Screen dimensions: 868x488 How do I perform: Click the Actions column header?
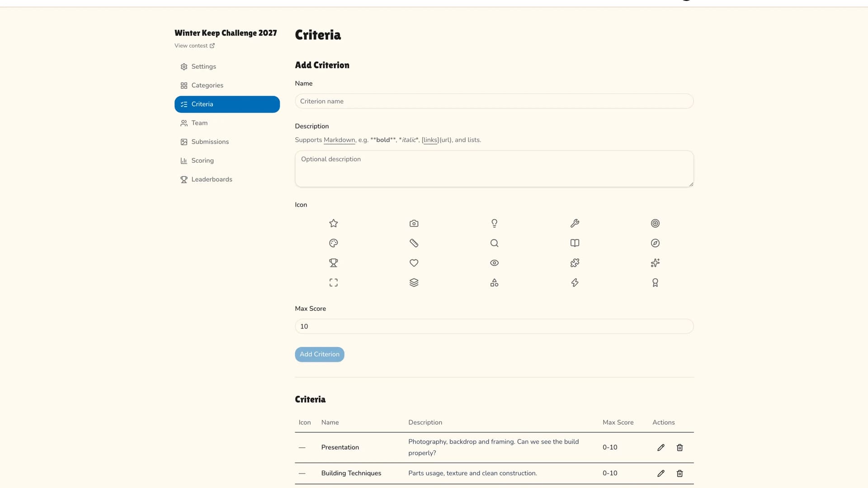point(663,422)
